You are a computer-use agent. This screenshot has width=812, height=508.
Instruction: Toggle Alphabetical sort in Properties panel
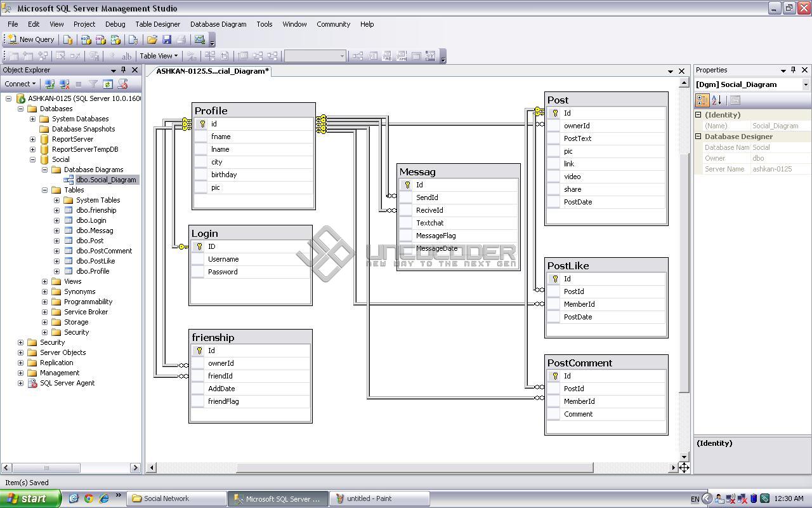click(x=717, y=100)
